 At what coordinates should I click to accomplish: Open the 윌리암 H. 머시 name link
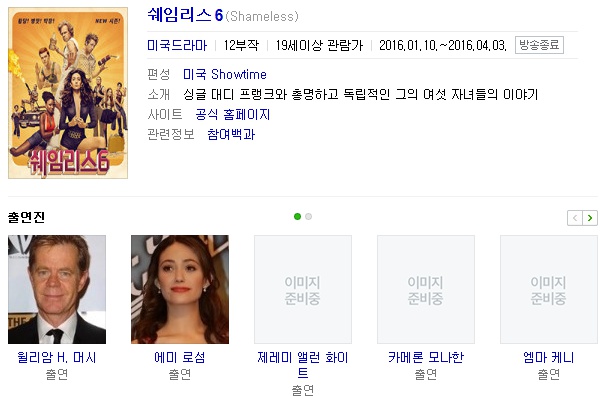pos(57,358)
